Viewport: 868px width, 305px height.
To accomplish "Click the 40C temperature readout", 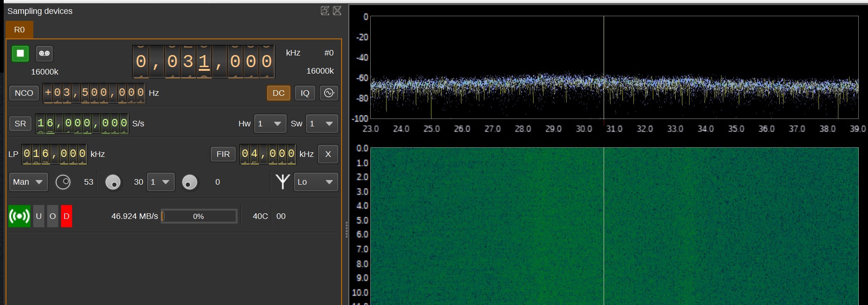I will pos(260,216).
